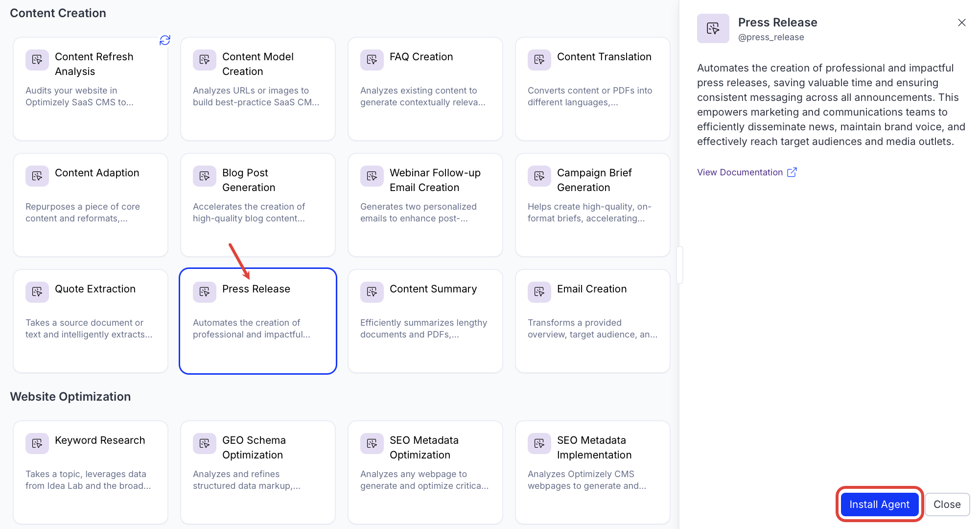
Task: Click the Content Model Creation agent icon
Action: pyautogui.click(x=205, y=60)
